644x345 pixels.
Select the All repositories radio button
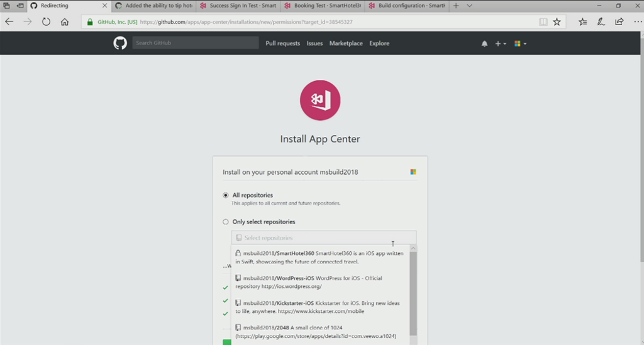(x=226, y=195)
